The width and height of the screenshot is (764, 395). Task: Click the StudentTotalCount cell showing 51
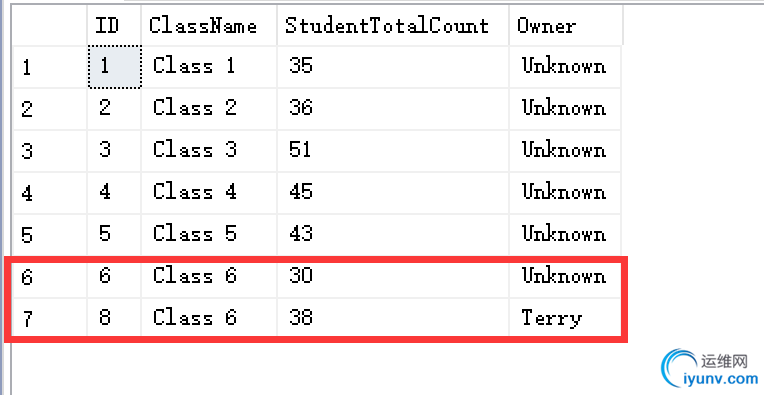coord(393,151)
